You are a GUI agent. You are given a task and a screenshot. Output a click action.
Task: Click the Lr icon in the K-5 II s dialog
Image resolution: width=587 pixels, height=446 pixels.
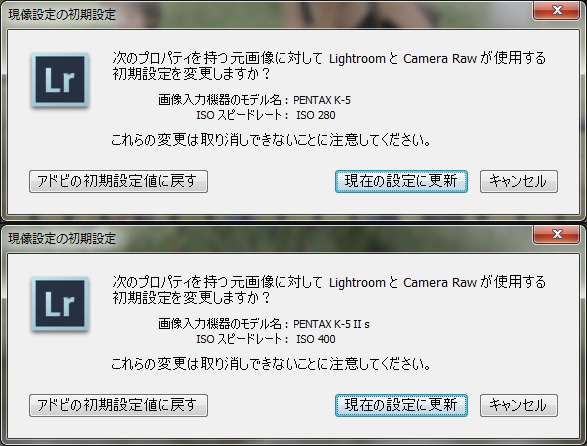click(x=60, y=304)
